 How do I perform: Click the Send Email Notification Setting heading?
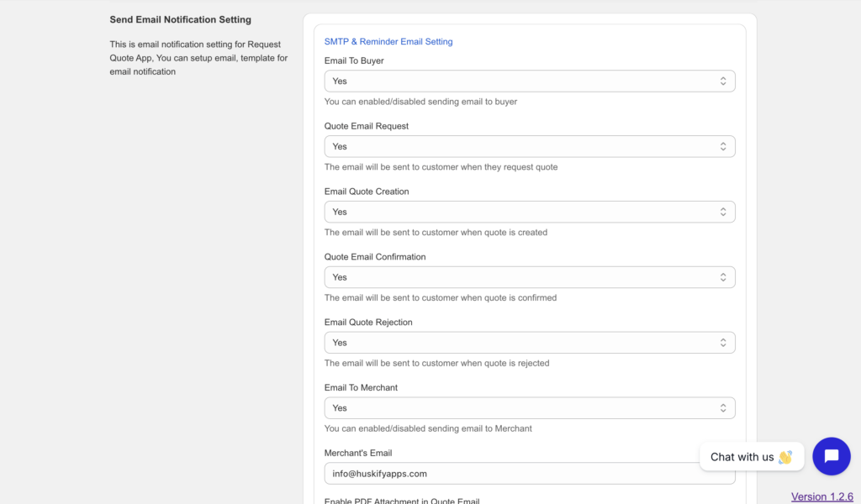point(180,19)
